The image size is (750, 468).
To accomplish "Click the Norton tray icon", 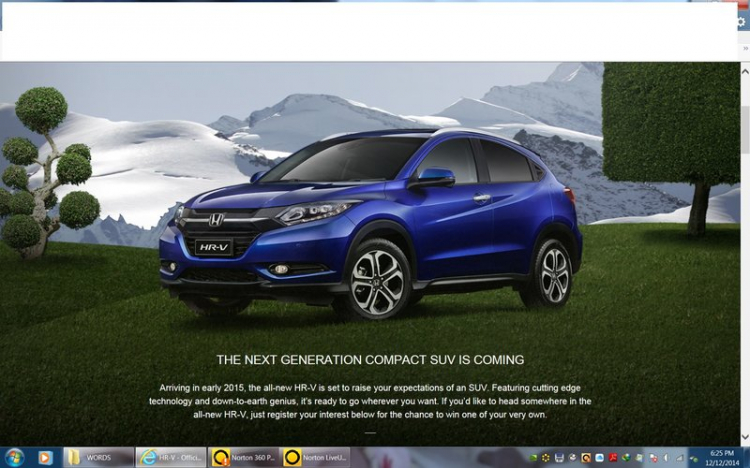I will click(x=586, y=458).
